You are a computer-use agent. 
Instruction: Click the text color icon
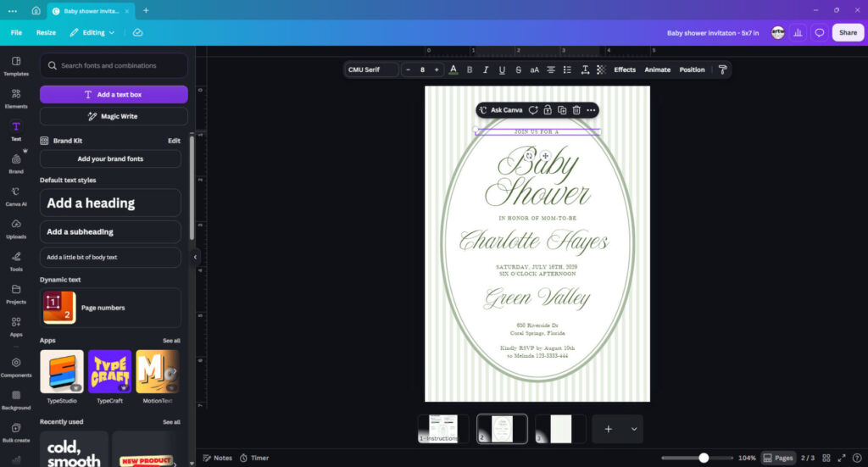click(x=453, y=69)
